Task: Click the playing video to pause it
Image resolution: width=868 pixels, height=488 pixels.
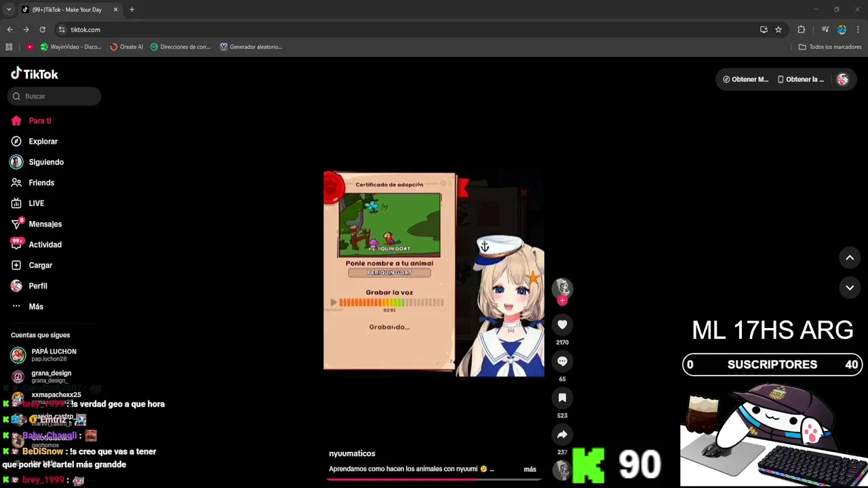Action: coord(434,274)
